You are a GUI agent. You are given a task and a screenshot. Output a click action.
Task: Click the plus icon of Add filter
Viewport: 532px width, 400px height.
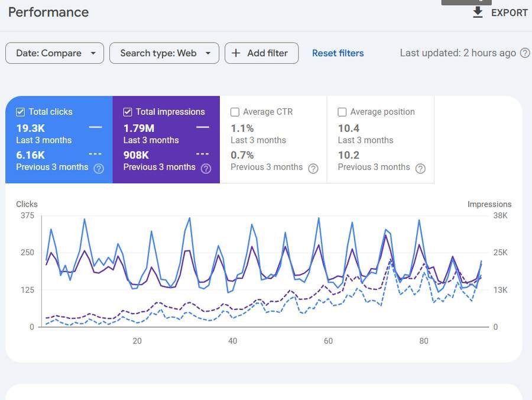pos(236,53)
